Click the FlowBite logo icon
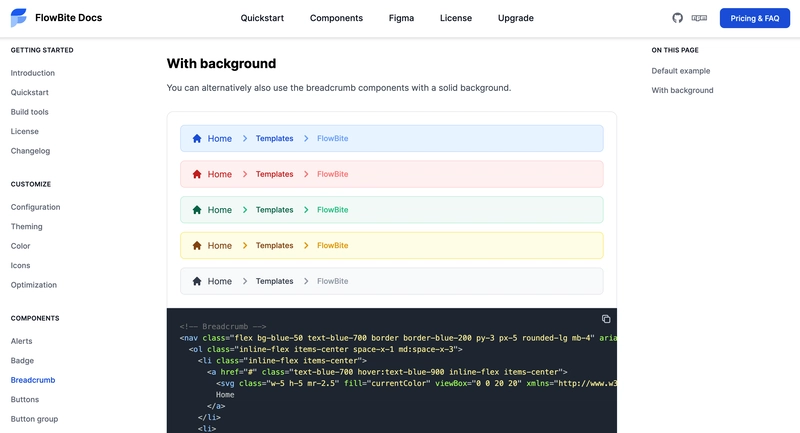This screenshot has width=800, height=433. pos(18,17)
